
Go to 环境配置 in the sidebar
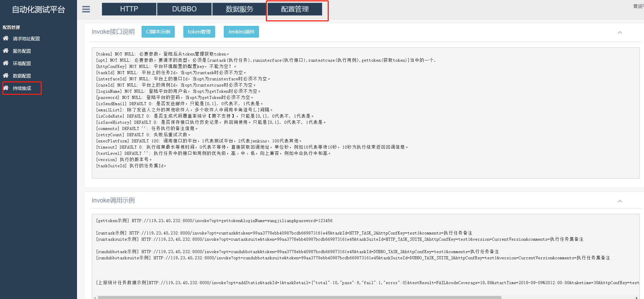[x=22, y=63]
